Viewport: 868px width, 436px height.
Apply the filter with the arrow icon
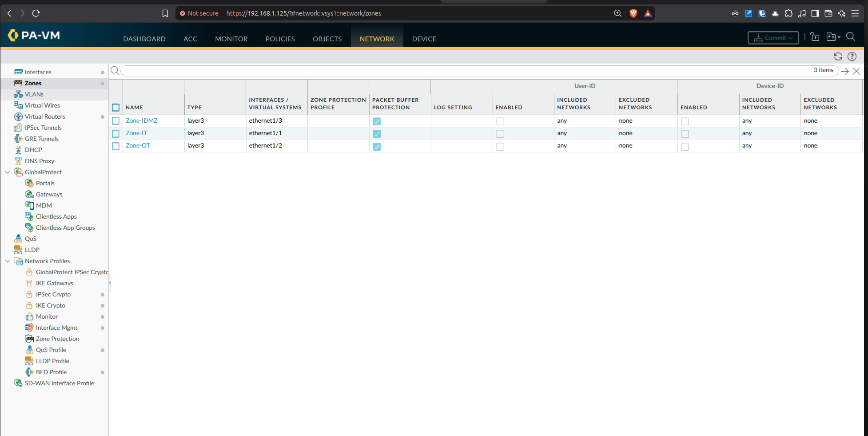(845, 71)
